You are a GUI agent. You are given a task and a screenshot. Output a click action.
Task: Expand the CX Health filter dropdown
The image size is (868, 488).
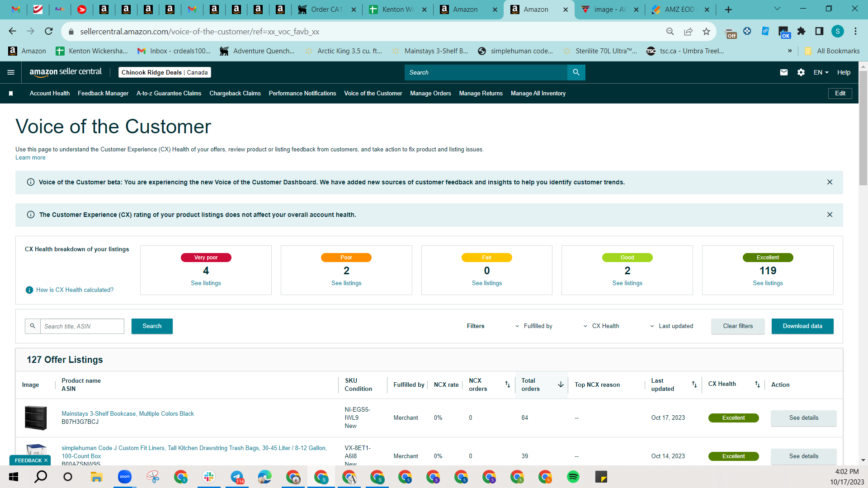[x=601, y=326]
